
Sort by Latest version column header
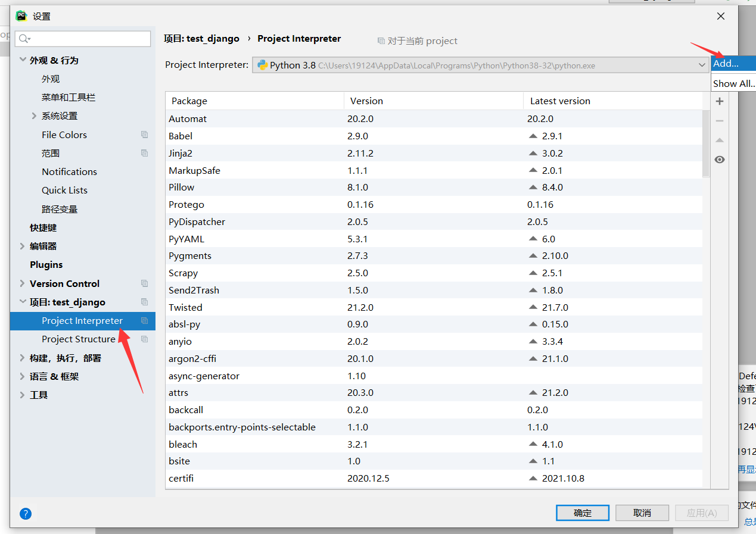coord(613,101)
